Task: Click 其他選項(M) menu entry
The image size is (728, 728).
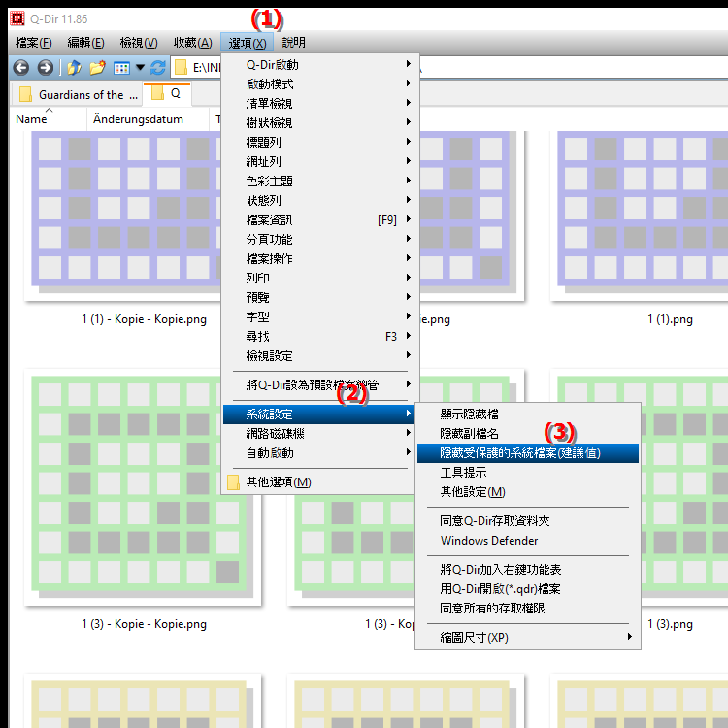Action: pos(320,482)
